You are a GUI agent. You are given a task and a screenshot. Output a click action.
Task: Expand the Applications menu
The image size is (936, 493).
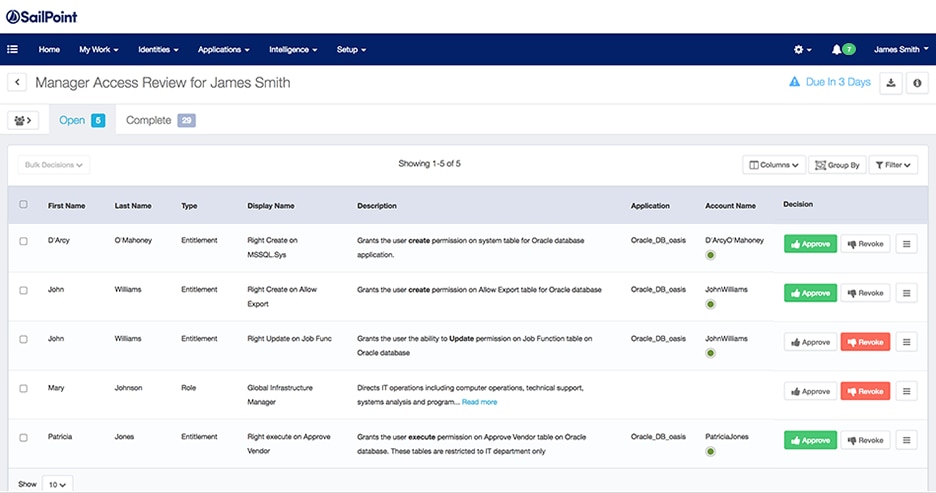224,50
